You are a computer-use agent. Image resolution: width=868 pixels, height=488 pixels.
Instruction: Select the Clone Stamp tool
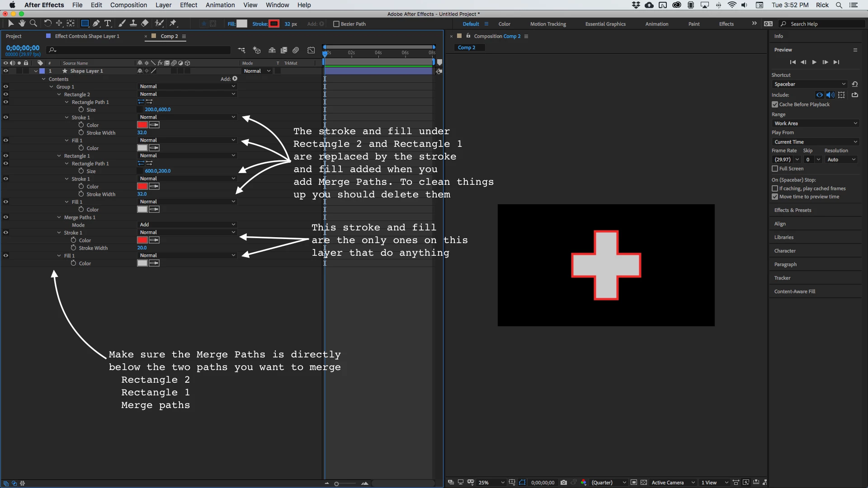[x=133, y=23]
